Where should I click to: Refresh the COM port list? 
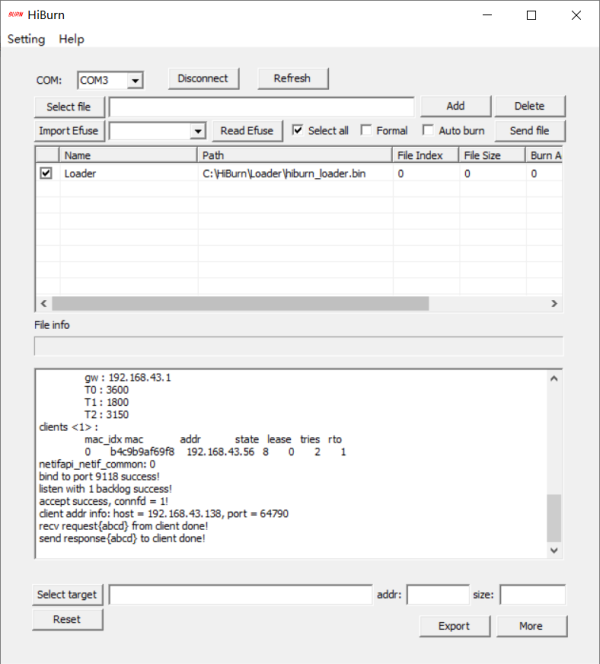[x=293, y=79]
